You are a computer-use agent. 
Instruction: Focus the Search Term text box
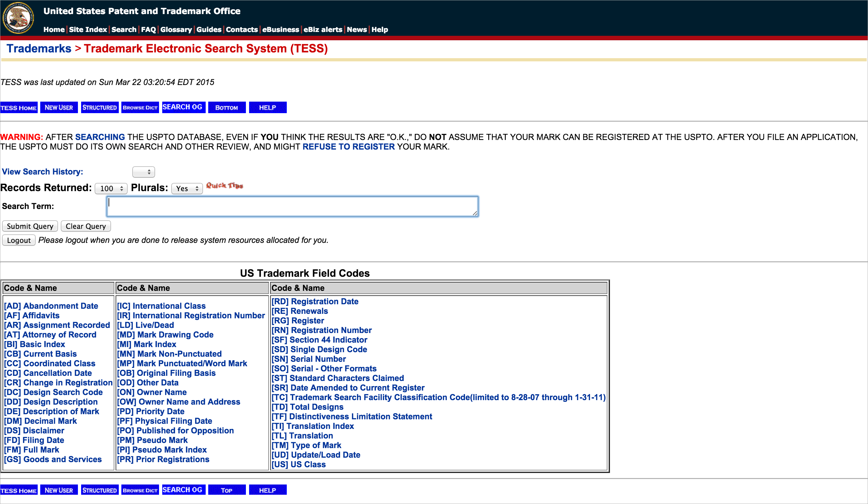pyautogui.click(x=293, y=206)
